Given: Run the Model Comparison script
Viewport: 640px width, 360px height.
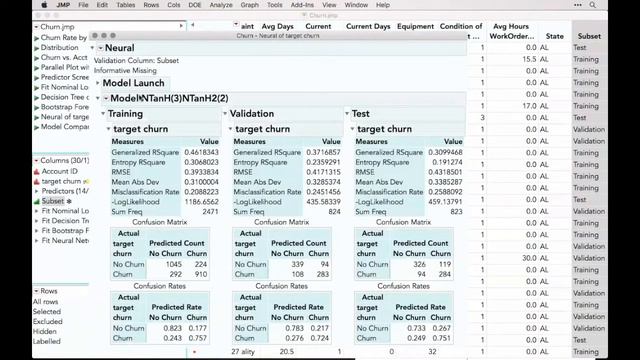Looking at the screenshot, I should pyautogui.click(x=36, y=127).
